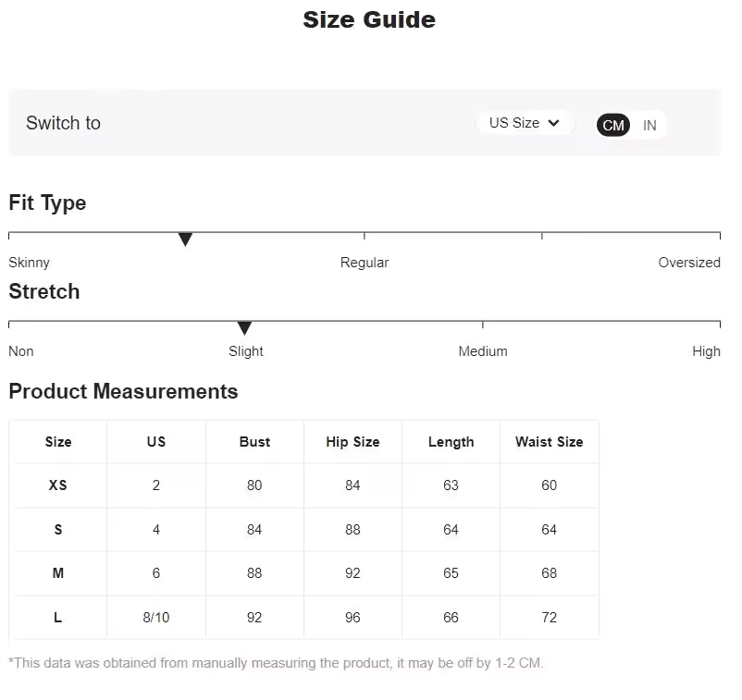Click the Hip Size column header
The width and height of the screenshot is (742, 700).
tap(352, 442)
